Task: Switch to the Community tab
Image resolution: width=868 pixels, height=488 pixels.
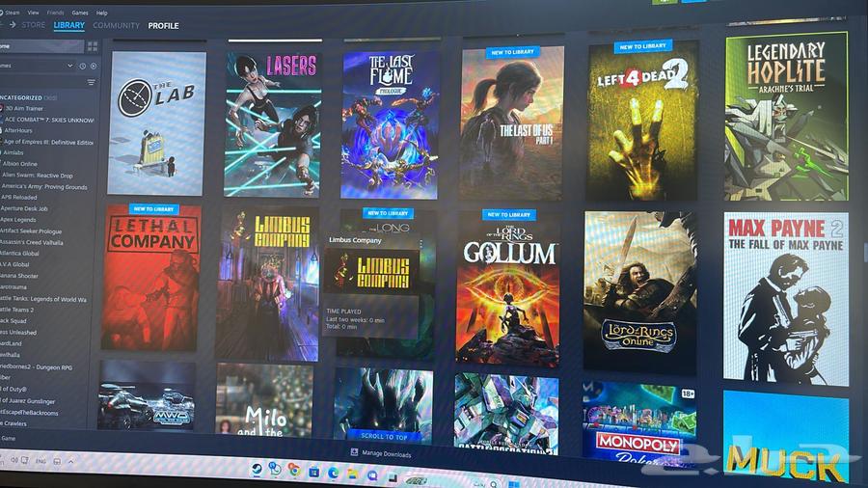Action: [117, 26]
